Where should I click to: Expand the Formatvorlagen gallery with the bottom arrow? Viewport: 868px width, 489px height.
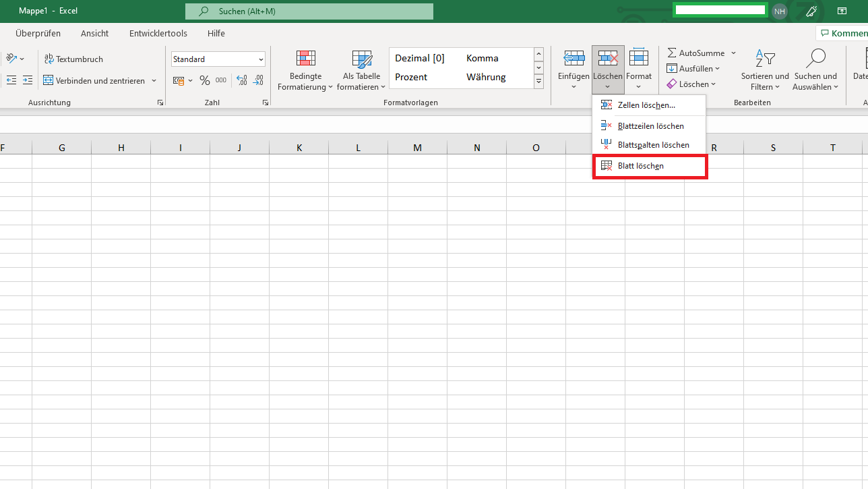tap(538, 82)
